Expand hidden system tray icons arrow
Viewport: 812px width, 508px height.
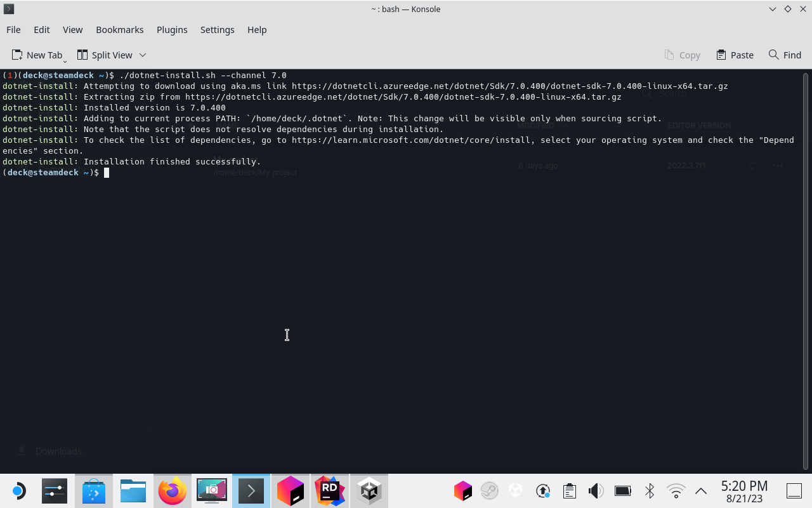(x=701, y=491)
